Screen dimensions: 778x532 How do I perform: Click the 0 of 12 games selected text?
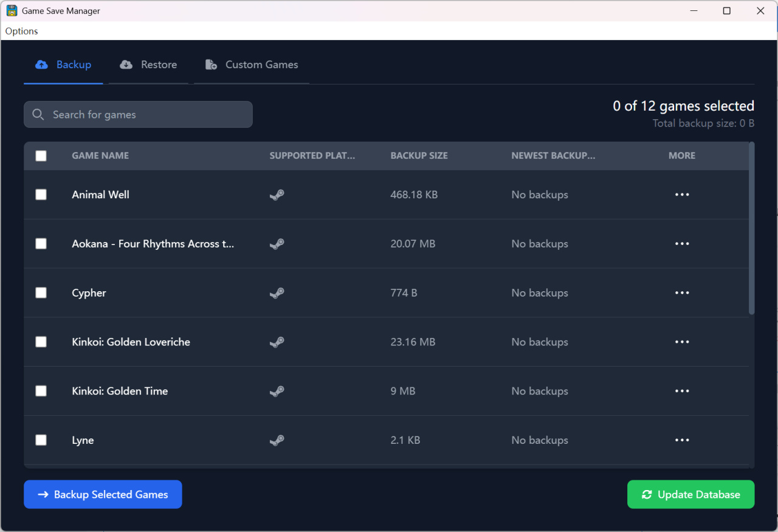click(684, 106)
